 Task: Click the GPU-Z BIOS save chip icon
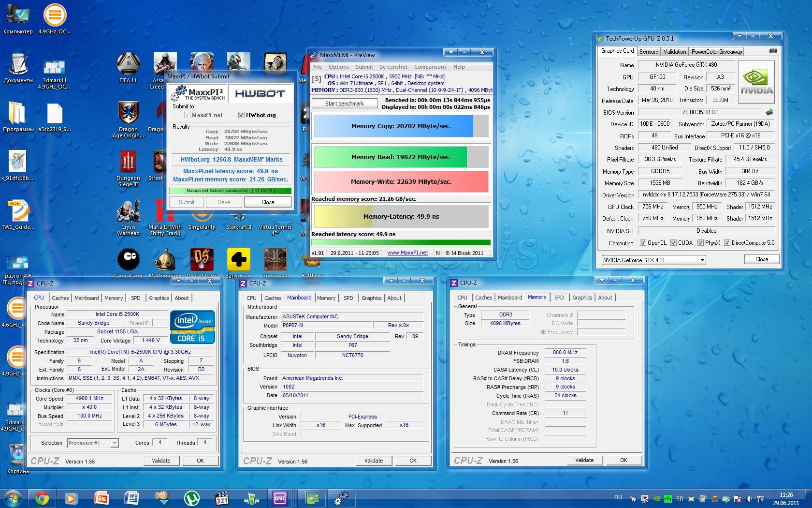pyautogui.click(x=769, y=112)
